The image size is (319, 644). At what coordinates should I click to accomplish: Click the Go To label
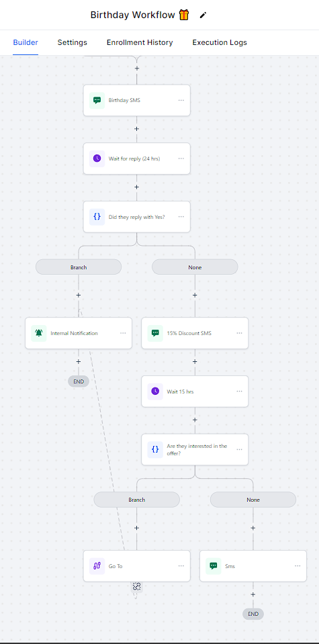[x=116, y=566]
